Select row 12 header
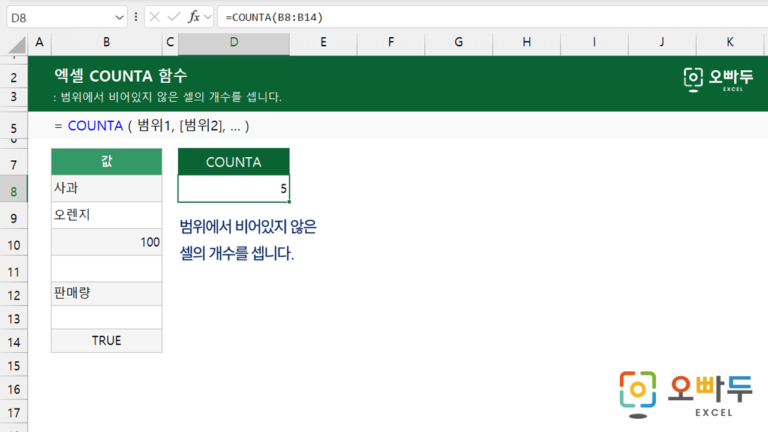 pyautogui.click(x=14, y=295)
